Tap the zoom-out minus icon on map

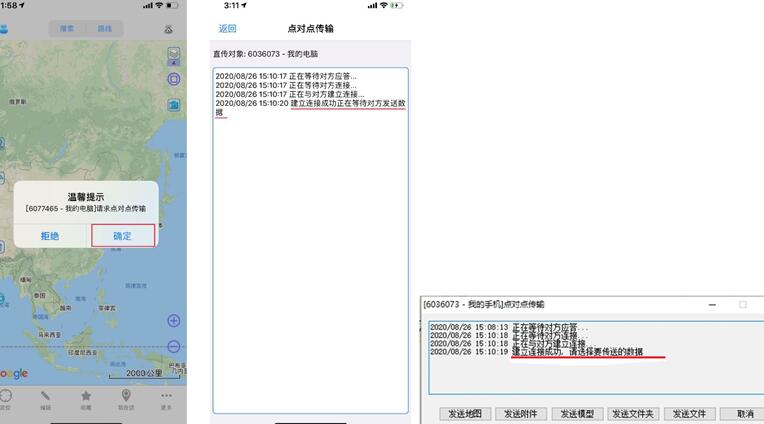click(174, 347)
